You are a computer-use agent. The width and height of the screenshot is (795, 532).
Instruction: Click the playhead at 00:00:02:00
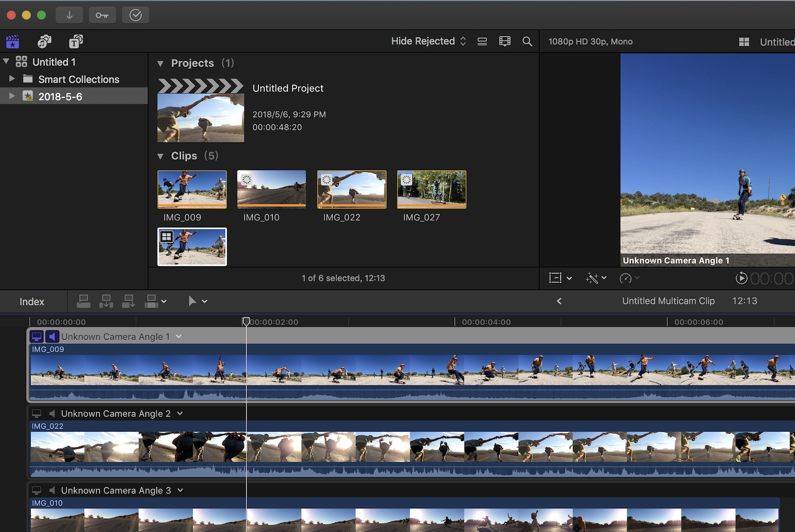[246, 322]
